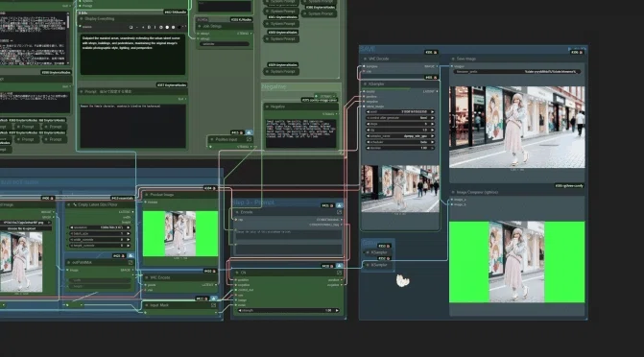
Task: Collapse the VAE Decode node via its dot
Action: tap(365, 59)
